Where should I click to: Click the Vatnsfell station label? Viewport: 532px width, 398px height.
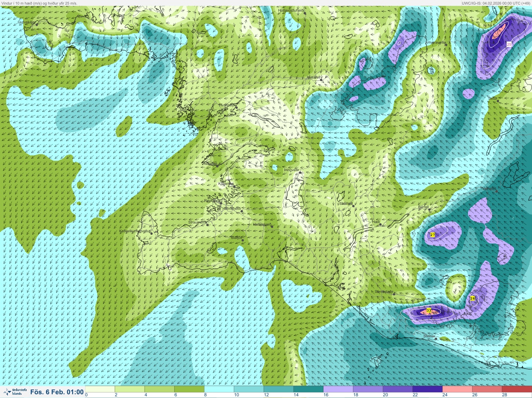(x=488, y=188)
